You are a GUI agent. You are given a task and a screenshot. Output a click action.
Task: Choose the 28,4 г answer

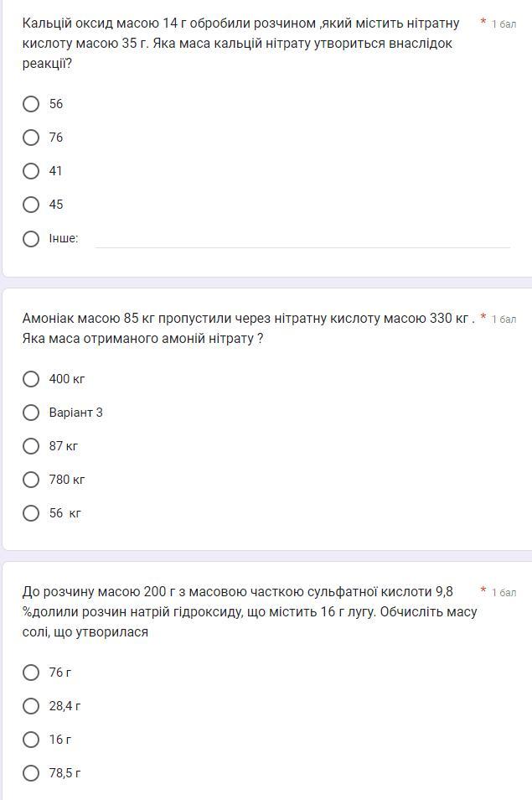pyautogui.click(x=31, y=706)
